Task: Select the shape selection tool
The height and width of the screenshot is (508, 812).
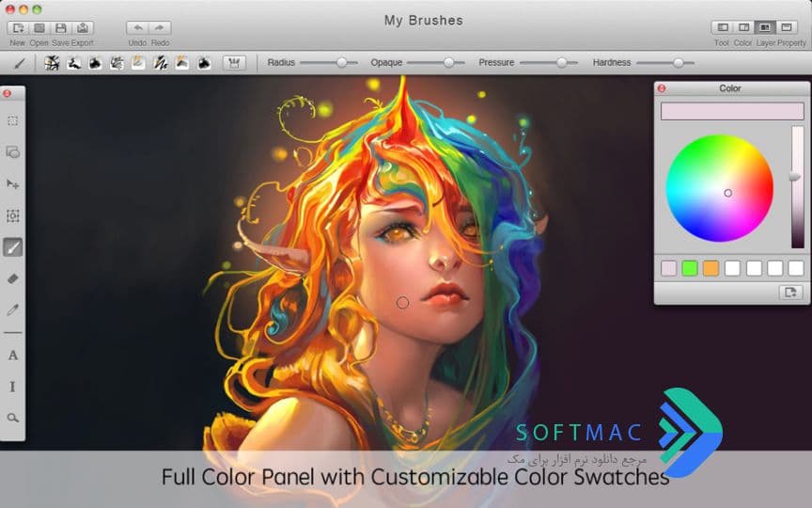Action: pyautogui.click(x=13, y=152)
